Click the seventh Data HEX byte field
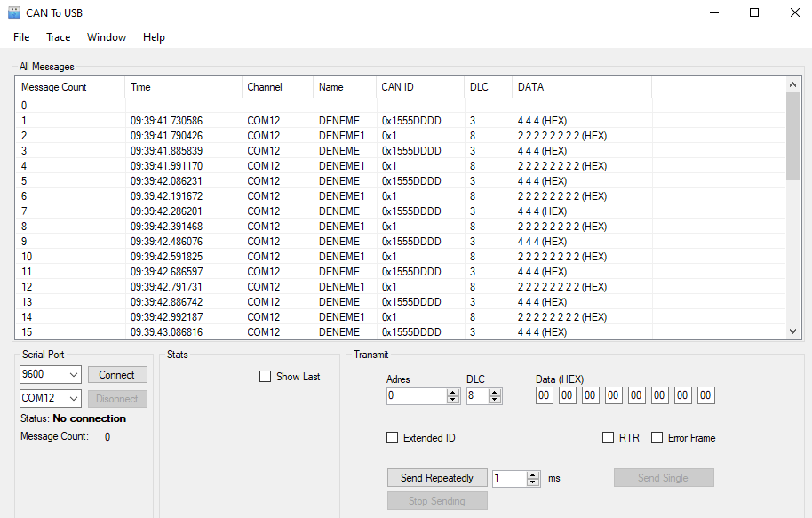812x518 pixels. (682, 395)
